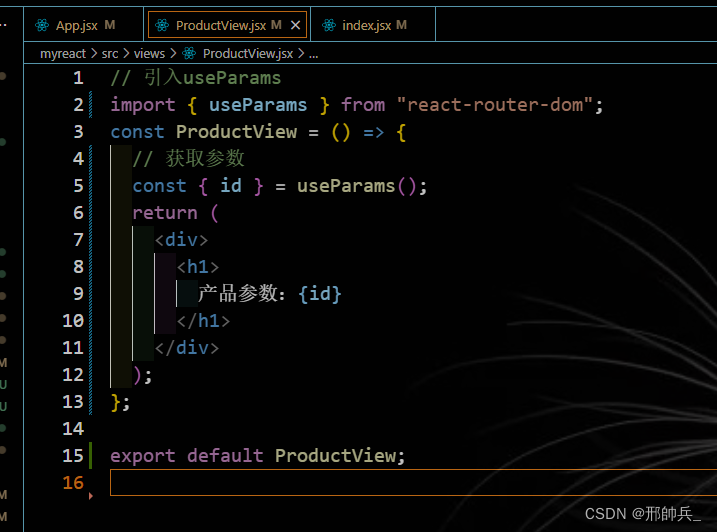
Task: Open the views breadcrumb folder
Action: [149, 54]
